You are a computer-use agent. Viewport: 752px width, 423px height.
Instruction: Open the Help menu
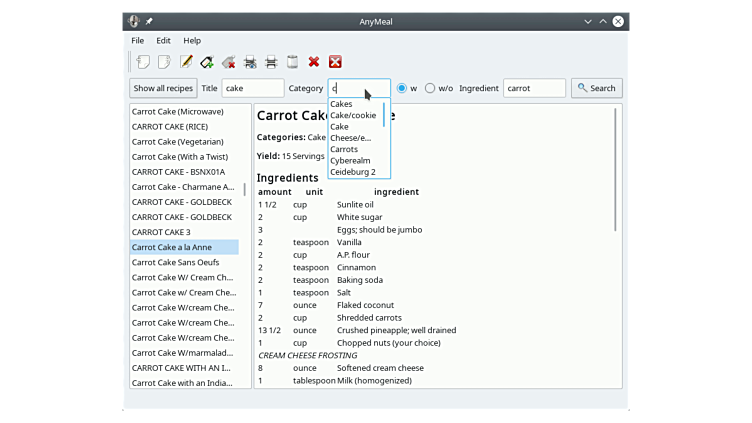[x=192, y=40]
